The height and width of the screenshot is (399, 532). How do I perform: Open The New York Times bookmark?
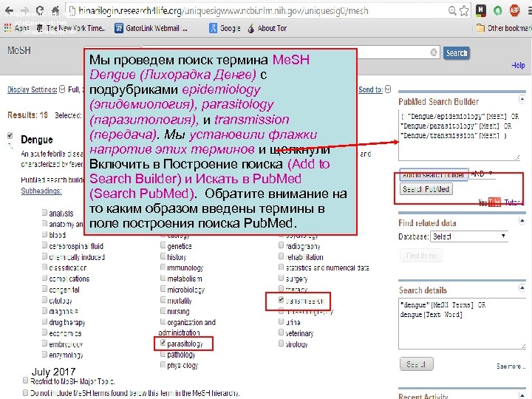[71, 28]
